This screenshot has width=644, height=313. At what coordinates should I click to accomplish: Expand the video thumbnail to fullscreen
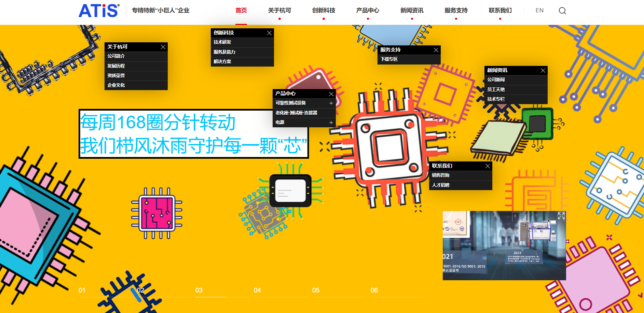(561, 216)
